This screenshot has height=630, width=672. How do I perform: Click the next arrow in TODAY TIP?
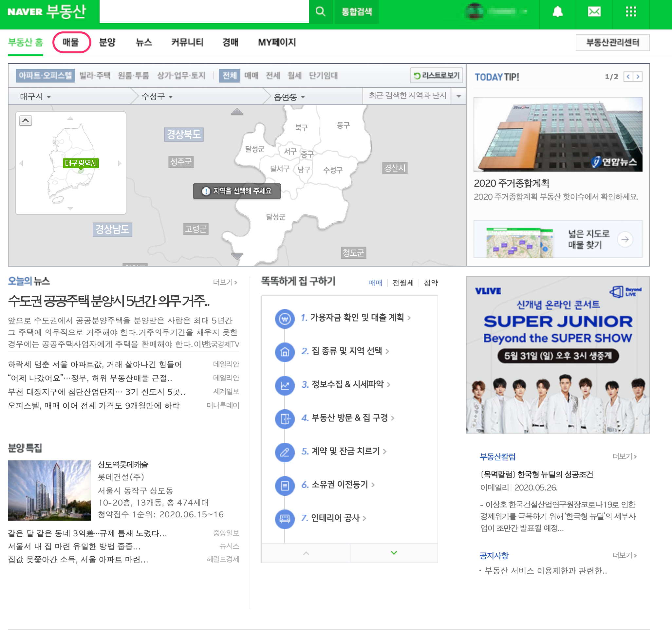point(638,77)
